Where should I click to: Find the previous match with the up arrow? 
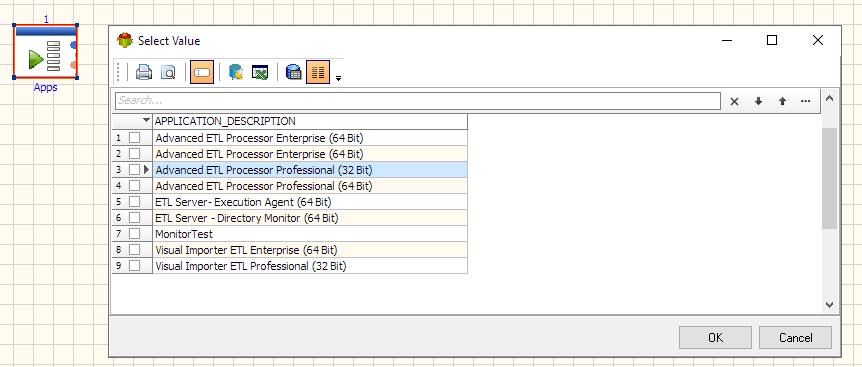(x=782, y=101)
